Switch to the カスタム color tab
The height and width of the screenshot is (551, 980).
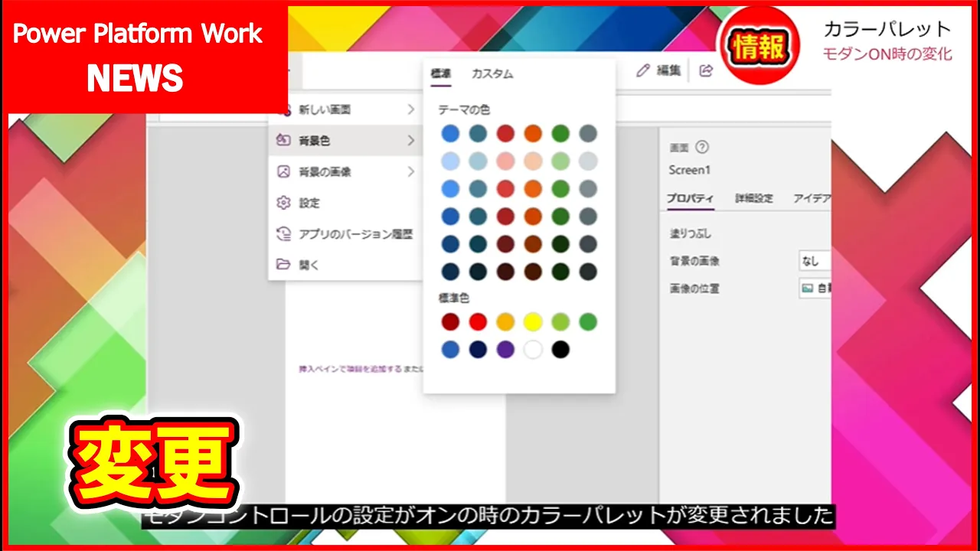pos(492,73)
